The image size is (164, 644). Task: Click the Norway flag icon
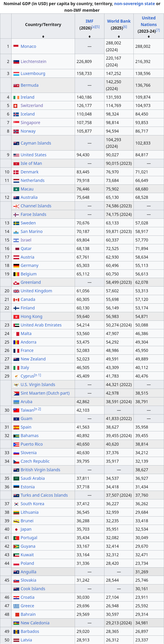16,131
